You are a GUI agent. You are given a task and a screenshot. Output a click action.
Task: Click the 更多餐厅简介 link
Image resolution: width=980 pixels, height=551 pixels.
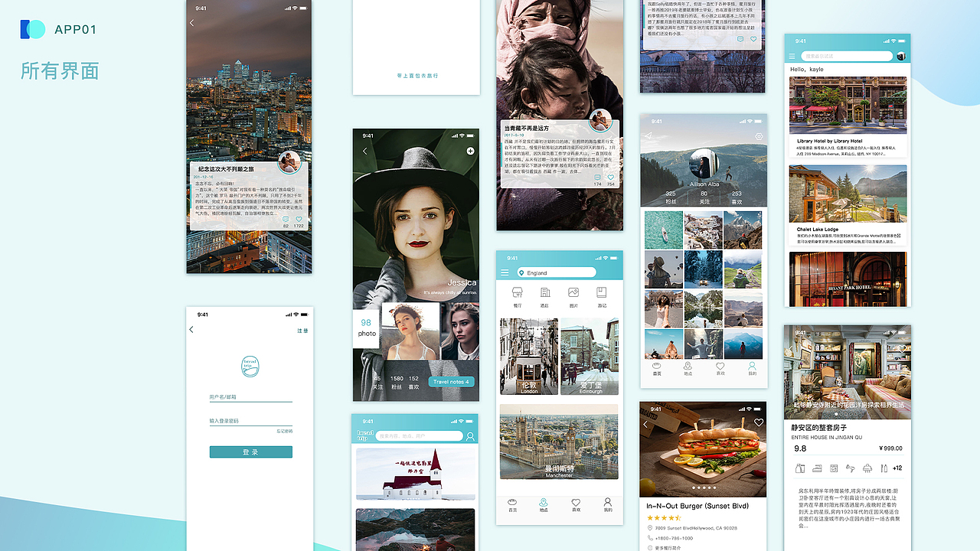click(669, 548)
